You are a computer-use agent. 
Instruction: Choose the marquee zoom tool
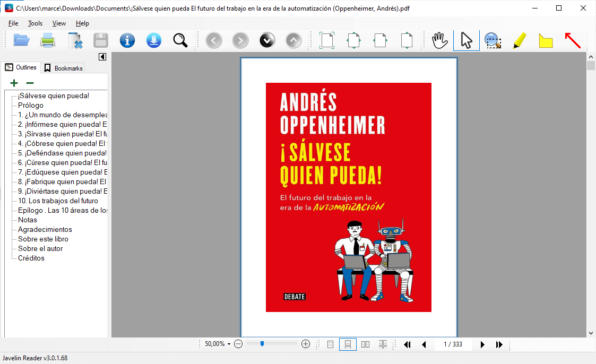pyautogui.click(x=493, y=40)
